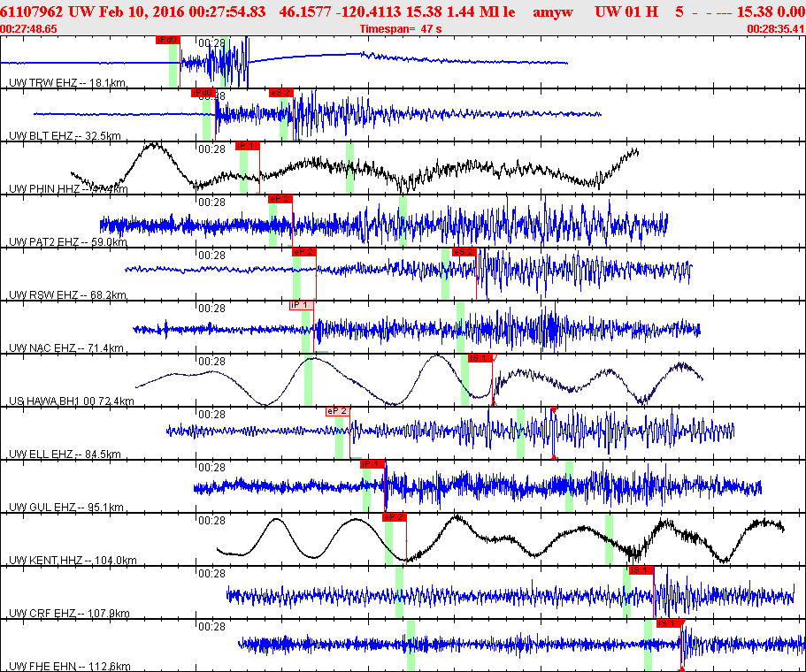The image size is (806, 672).
Task: Click the event ID 61107962 in header
Action: click(x=31, y=11)
